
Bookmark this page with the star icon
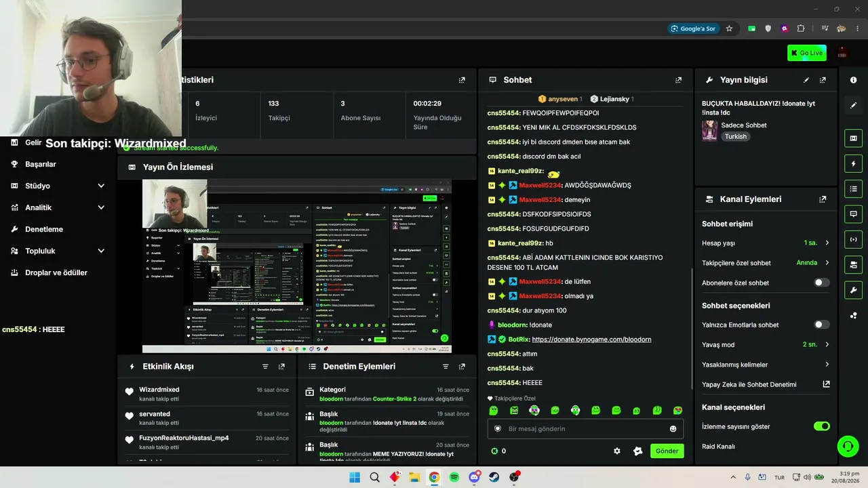tap(729, 28)
